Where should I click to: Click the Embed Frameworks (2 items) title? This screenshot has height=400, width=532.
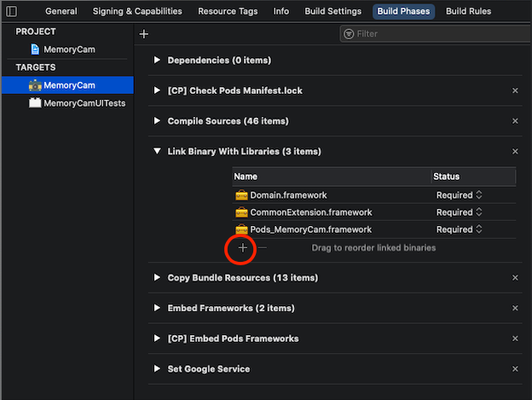pos(231,308)
